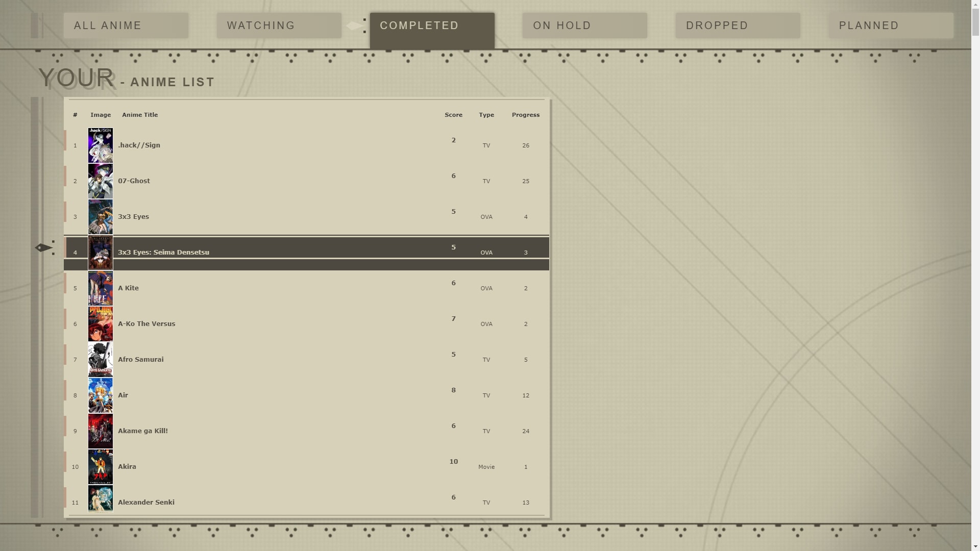This screenshot has width=980, height=551.
Task: Click progress 13 for Alexander Senki
Action: [526, 503]
